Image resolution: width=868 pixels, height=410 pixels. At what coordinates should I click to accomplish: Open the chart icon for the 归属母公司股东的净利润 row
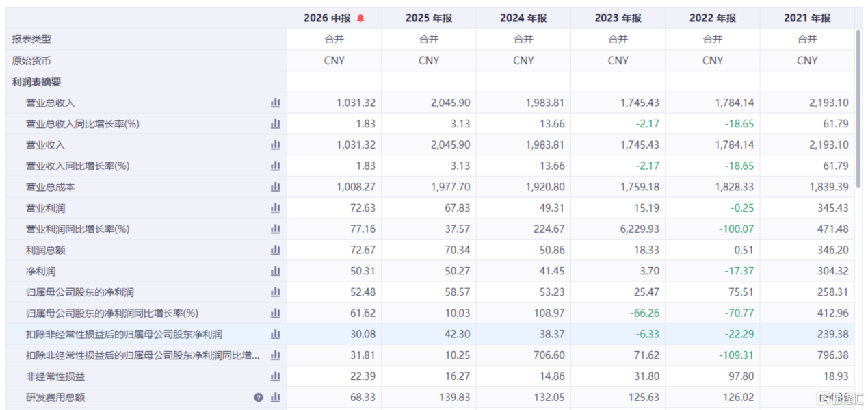276,292
